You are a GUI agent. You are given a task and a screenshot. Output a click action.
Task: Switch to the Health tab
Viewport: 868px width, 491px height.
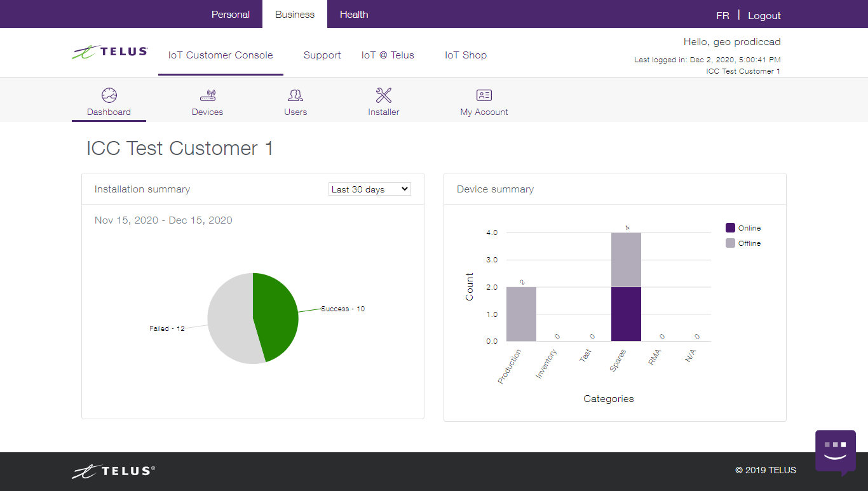coord(354,14)
